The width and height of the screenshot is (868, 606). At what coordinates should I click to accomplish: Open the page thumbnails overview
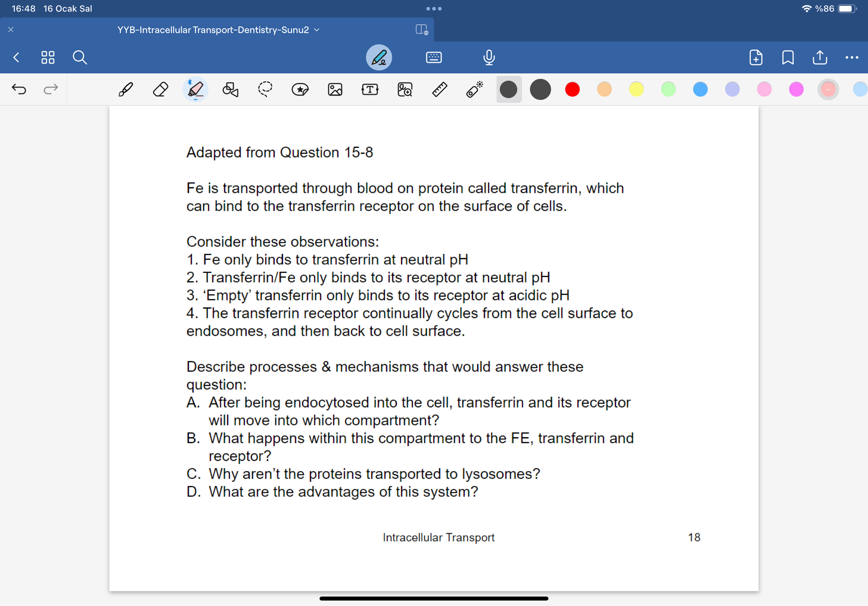pyautogui.click(x=48, y=57)
